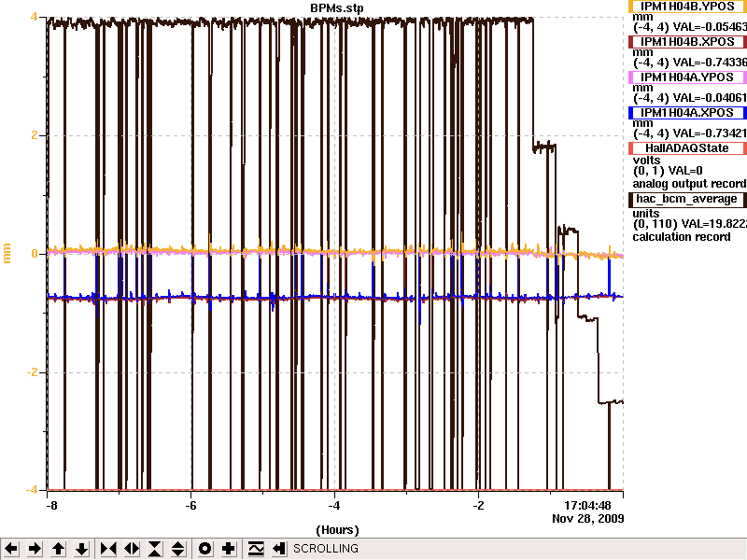The image size is (747, 560).
Task: Select the IPM1H04B.YPOS curve legend
Action: (687, 7)
